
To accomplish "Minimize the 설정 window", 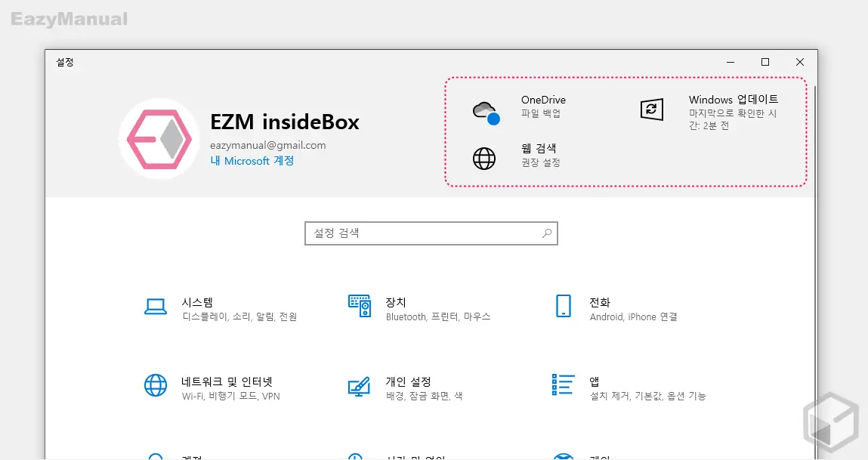I will 731,62.
